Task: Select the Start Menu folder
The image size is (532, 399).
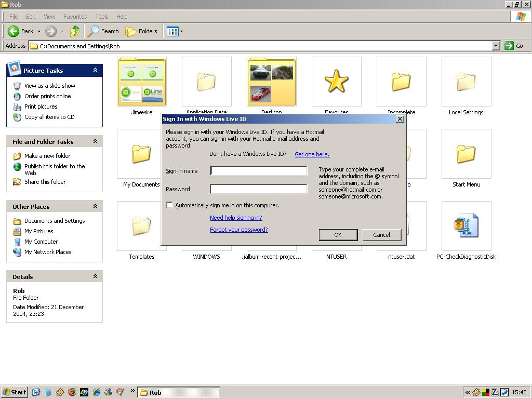Action: 466,154
